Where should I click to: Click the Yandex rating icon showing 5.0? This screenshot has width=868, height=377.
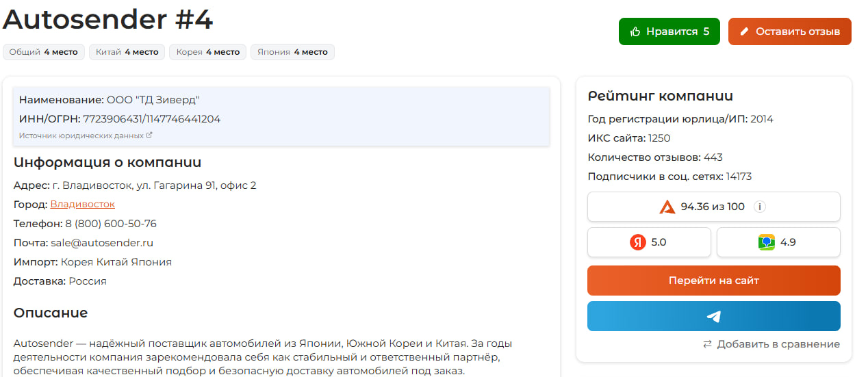pos(638,242)
